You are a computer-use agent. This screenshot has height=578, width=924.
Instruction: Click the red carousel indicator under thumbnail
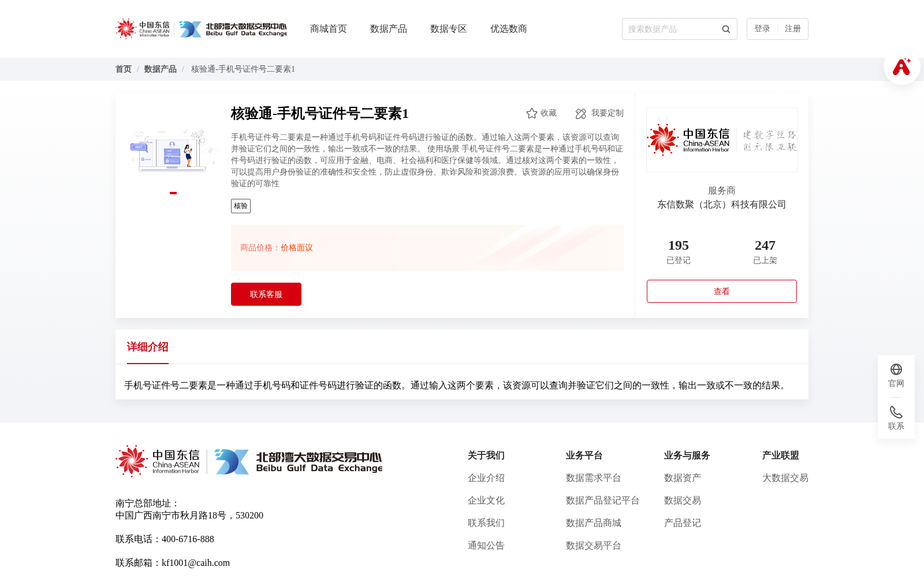click(x=173, y=193)
